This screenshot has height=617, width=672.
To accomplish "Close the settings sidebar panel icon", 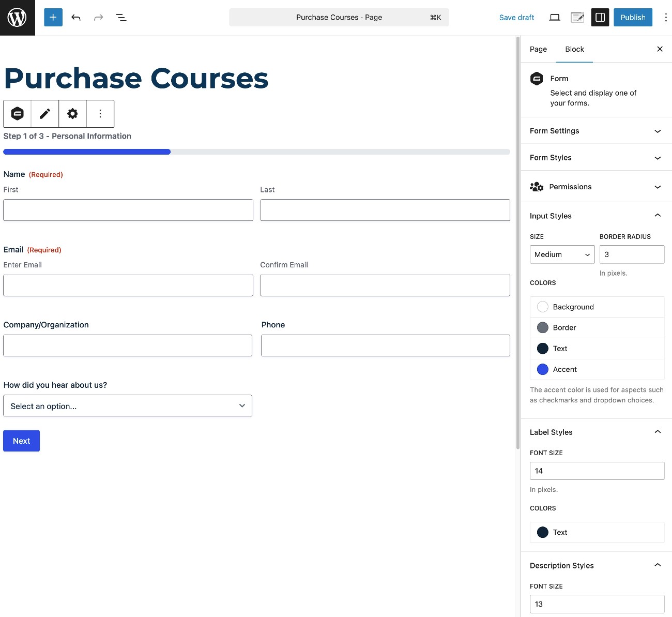I will coord(660,49).
